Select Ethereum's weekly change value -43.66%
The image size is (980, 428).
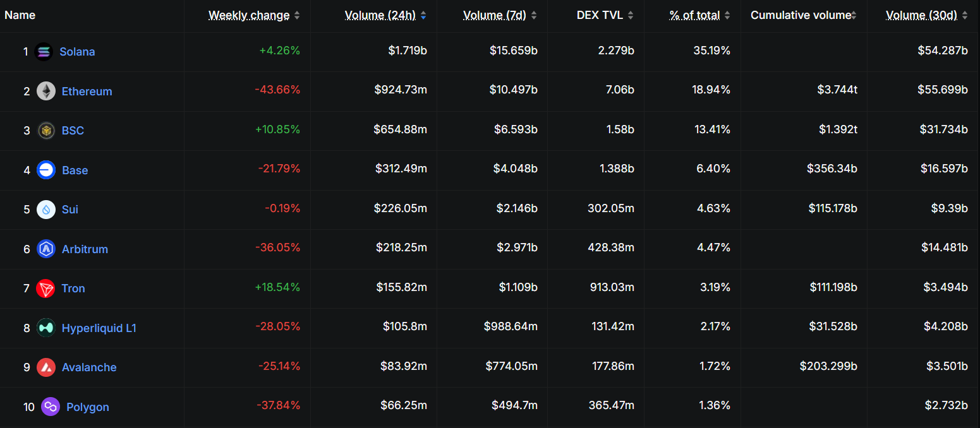pos(277,90)
